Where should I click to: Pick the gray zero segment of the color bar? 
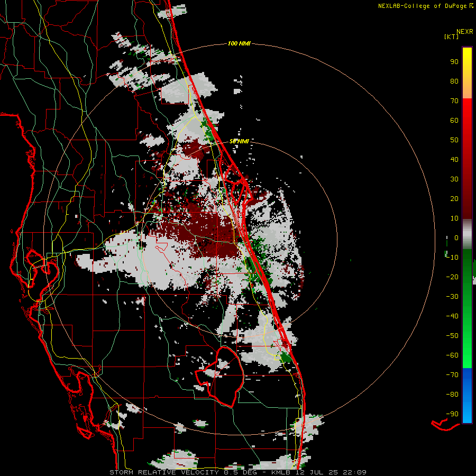467,234
